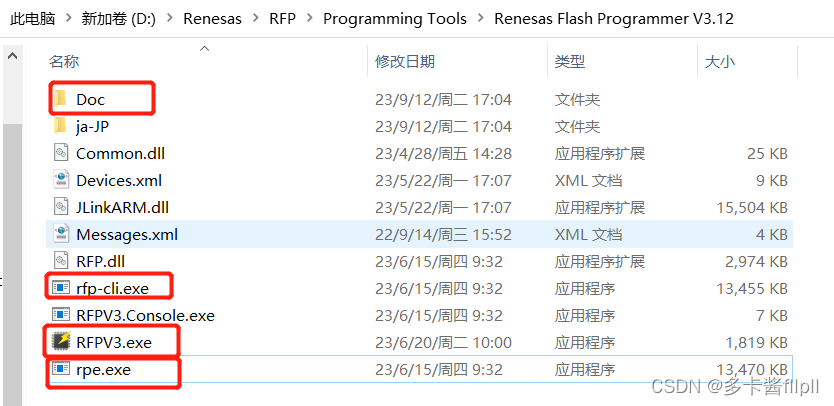
Task: Select the JLinkARM.dll file name
Action: point(122,208)
